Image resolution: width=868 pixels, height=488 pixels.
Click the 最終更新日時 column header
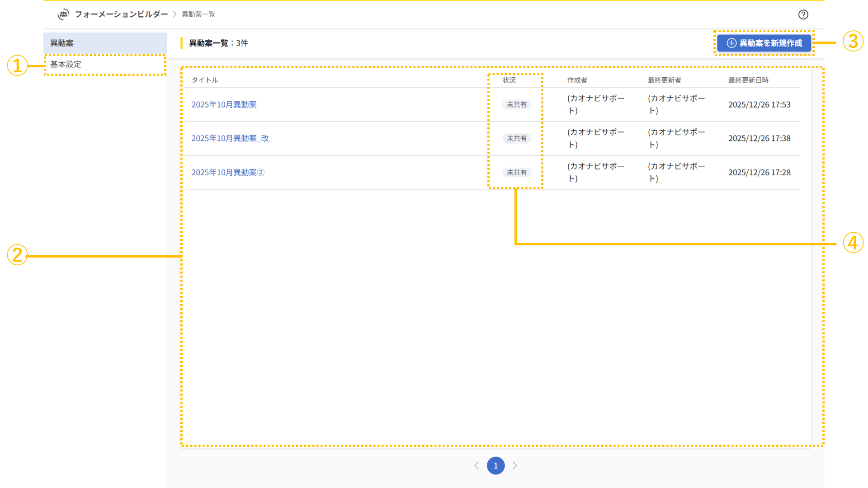click(x=748, y=80)
